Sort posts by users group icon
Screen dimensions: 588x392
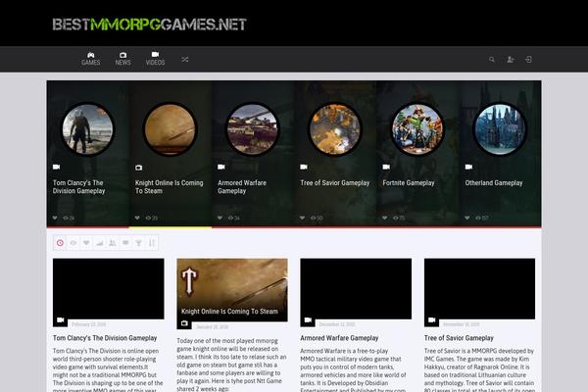click(112, 243)
